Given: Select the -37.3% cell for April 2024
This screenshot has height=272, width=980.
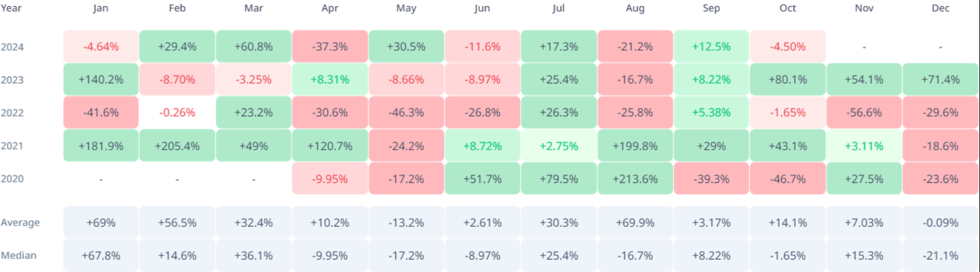Looking at the screenshot, I should [x=330, y=47].
